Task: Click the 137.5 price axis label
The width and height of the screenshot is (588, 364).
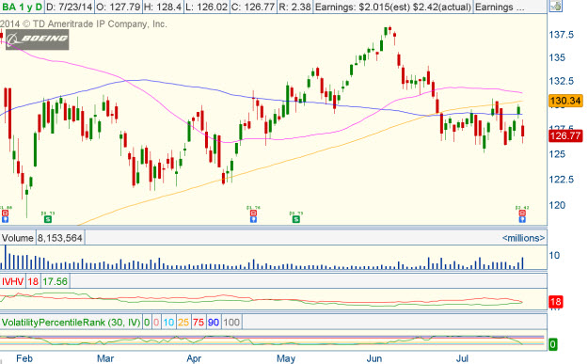Action: (x=562, y=35)
